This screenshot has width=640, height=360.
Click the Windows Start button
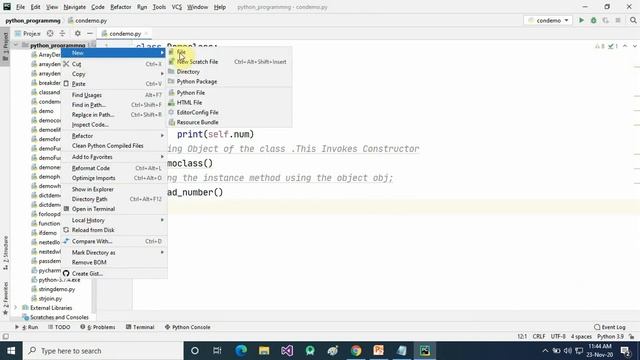(11, 351)
